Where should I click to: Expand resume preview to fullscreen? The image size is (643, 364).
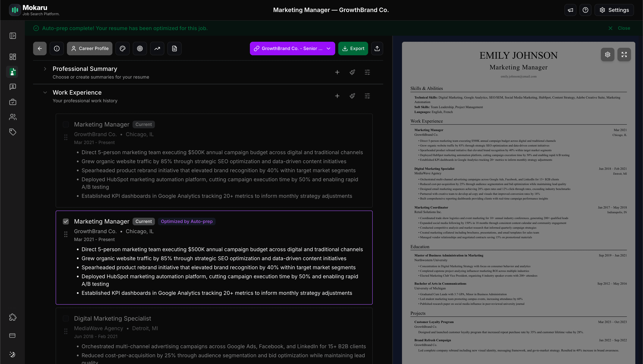pos(624,54)
